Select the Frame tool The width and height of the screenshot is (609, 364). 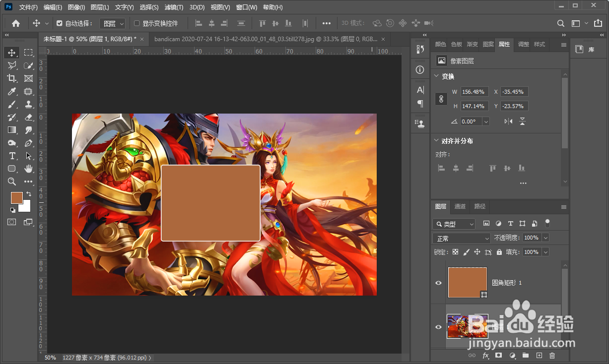tap(28, 78)
